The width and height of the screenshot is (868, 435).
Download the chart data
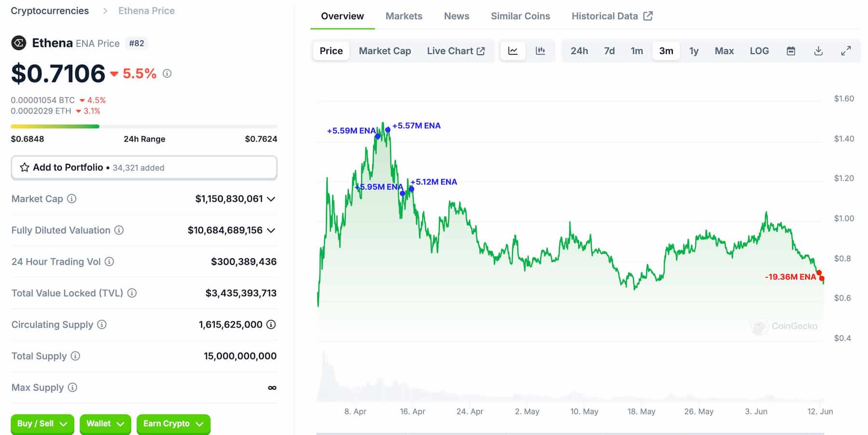click(x=818, y=51)
